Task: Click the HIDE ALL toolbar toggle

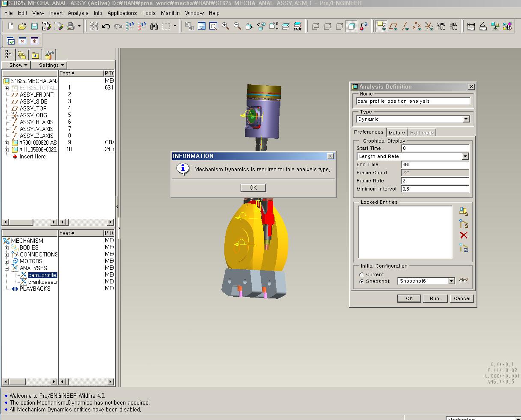Action: pyautogui.click(x=453, y=27)
